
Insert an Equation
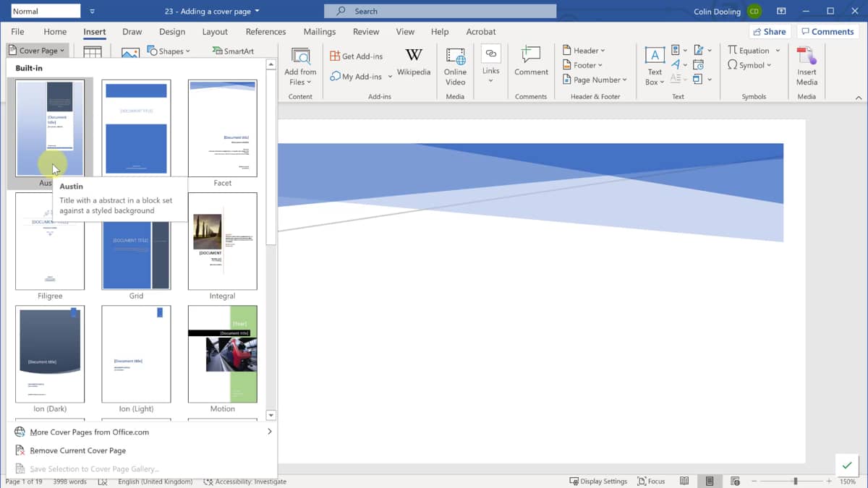tap(748, 51)
